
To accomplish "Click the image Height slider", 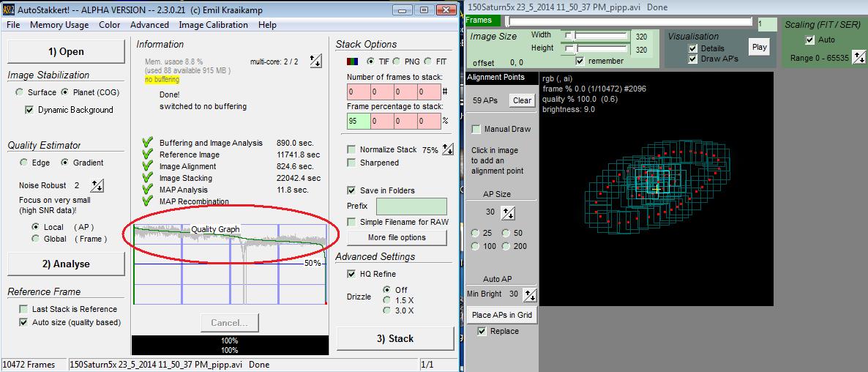I will (x=595, y=49).
